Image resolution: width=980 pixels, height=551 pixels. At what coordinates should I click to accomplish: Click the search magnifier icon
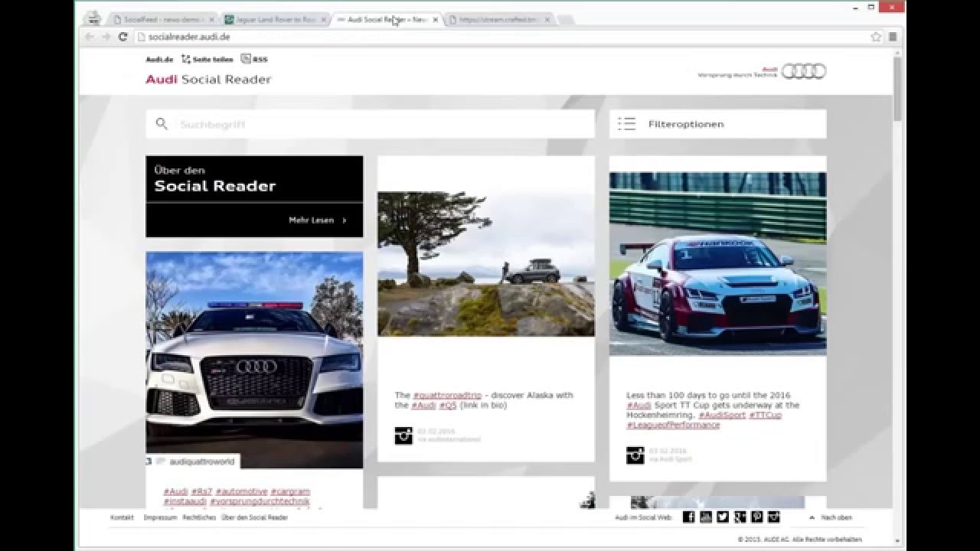(162, 124)
